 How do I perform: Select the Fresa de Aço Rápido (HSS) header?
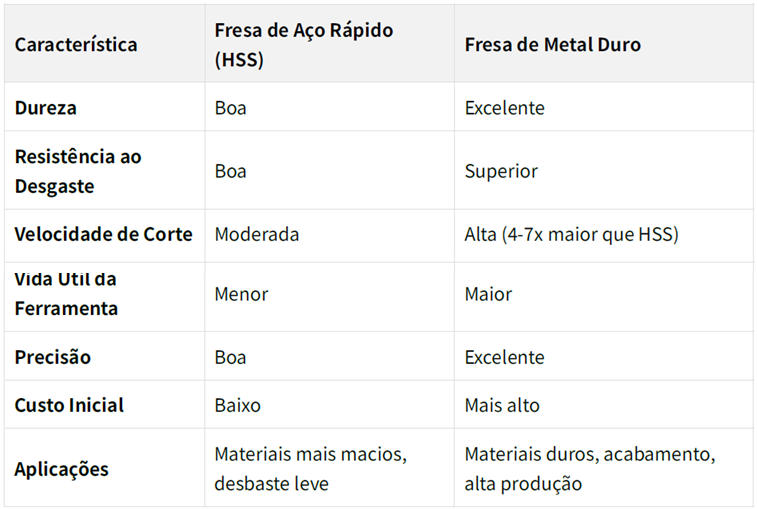(x=303, y=45)
